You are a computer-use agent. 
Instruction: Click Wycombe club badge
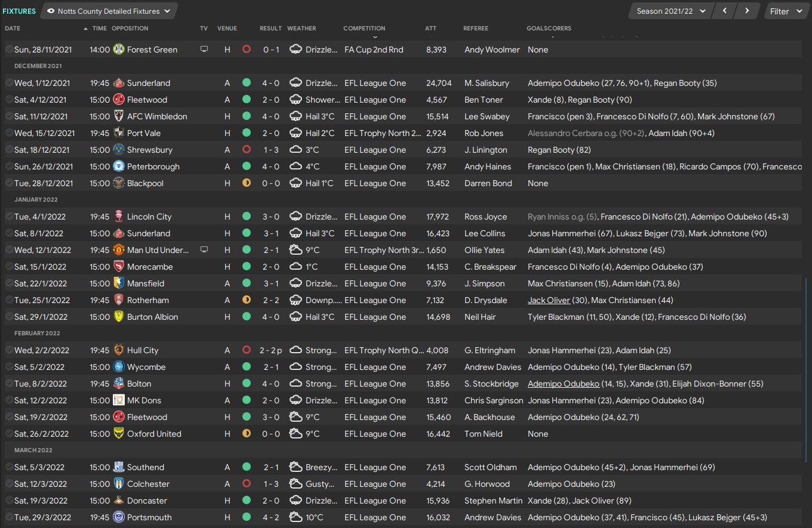119,367
